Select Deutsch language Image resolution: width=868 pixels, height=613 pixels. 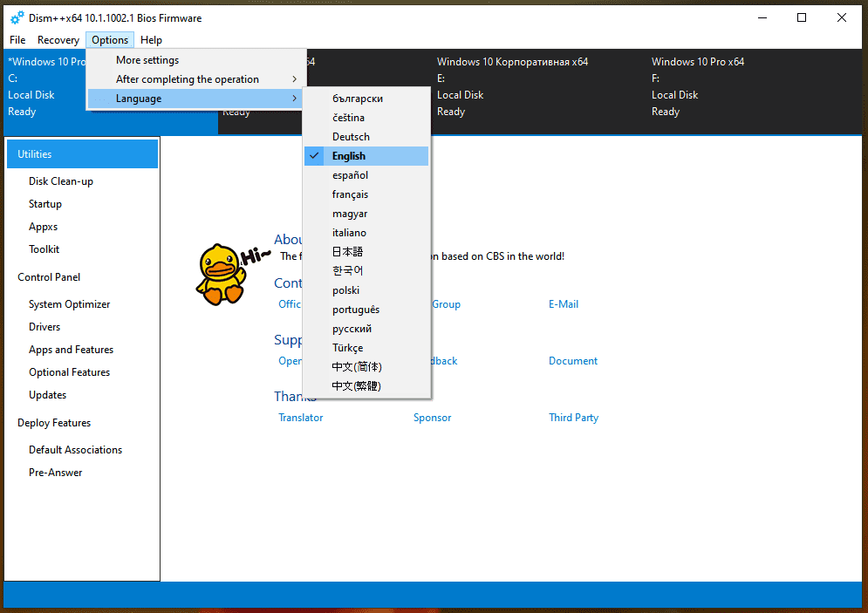tap(366, 137)
